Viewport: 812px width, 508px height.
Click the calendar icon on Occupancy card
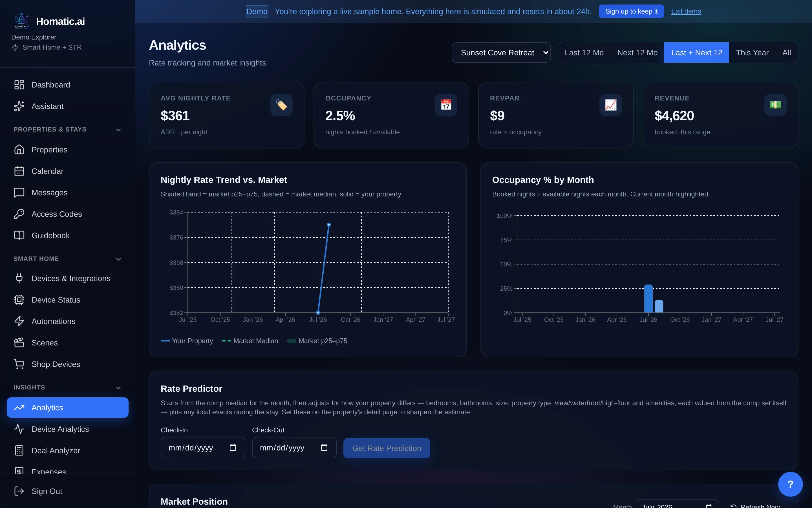click(446, 105)
